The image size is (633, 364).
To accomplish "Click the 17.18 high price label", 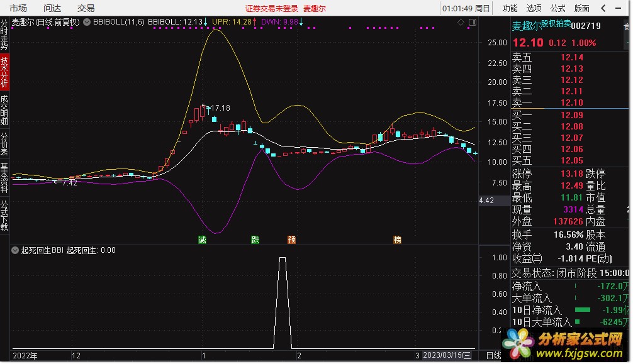I will point(220,108).
